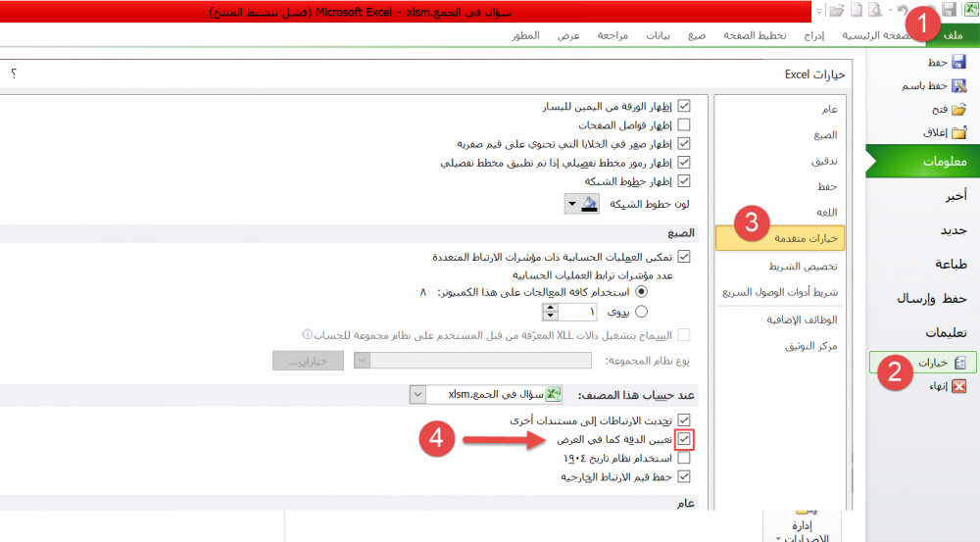Switch to صيغ Formulas ribbon tab
The width and height of the screenshot is (980, 542).
pyautogui.click(x=697, y=35)
